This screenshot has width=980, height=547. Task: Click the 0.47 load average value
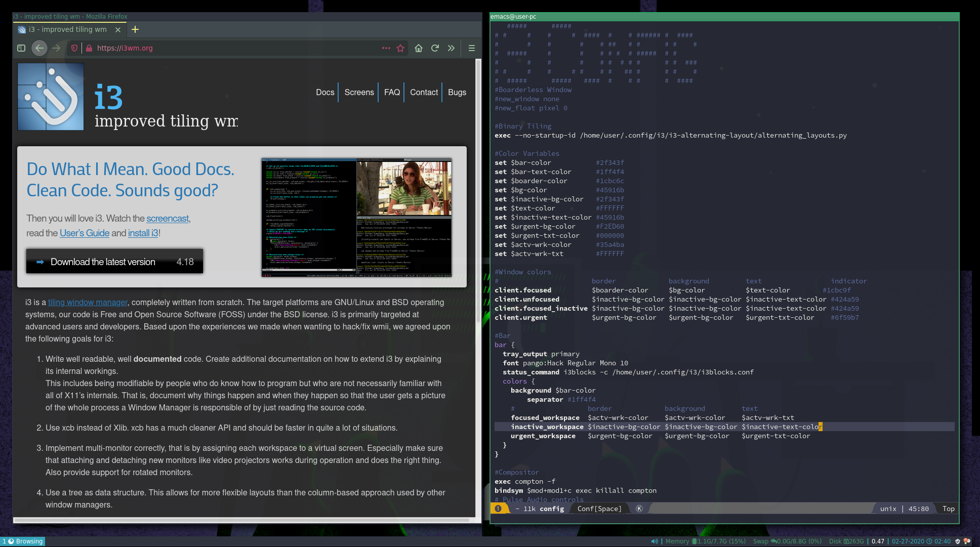tap(878, 541)
